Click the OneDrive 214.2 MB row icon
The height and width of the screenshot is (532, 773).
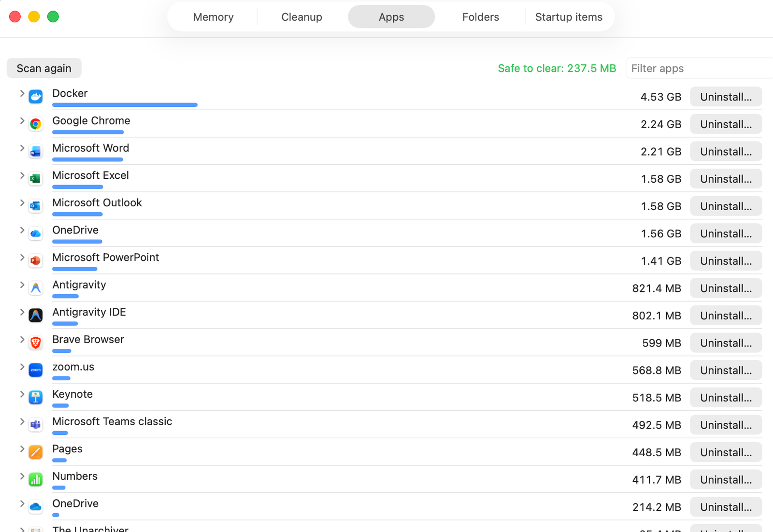pyautogui.click(x=36, y=507)
